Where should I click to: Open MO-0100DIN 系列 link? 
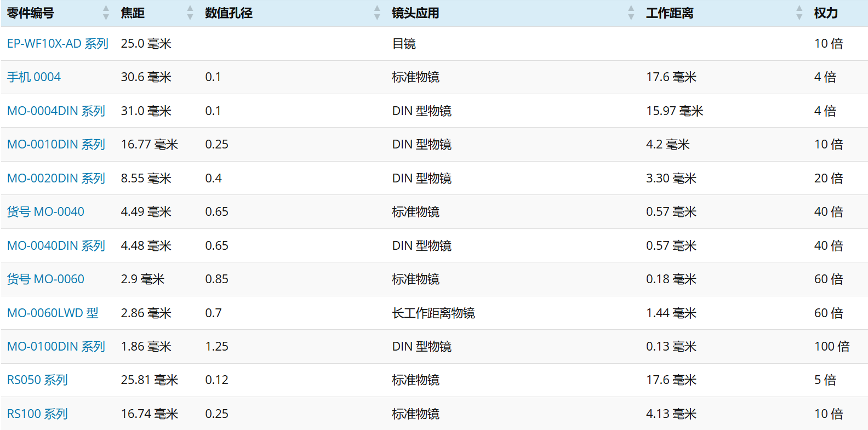(x=56, y=346)
